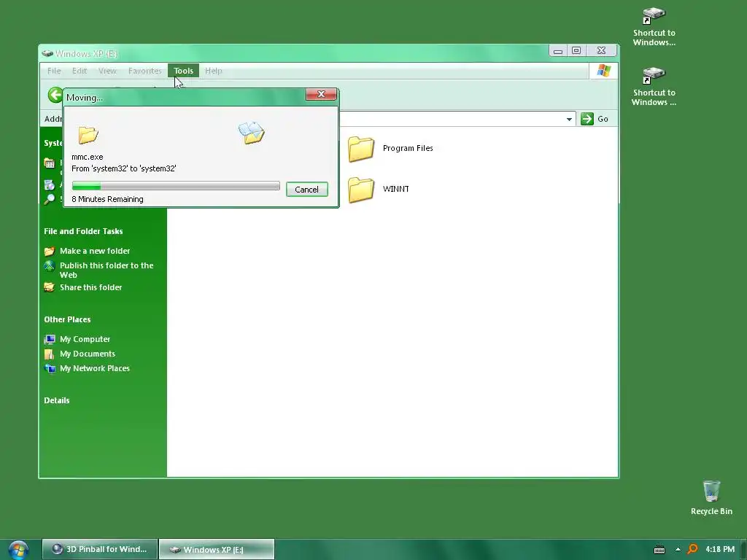Image resolution: width=747 pixels, height=560 pixels.
Task: Open My Computer from Other Places
Action: (85, 339)
